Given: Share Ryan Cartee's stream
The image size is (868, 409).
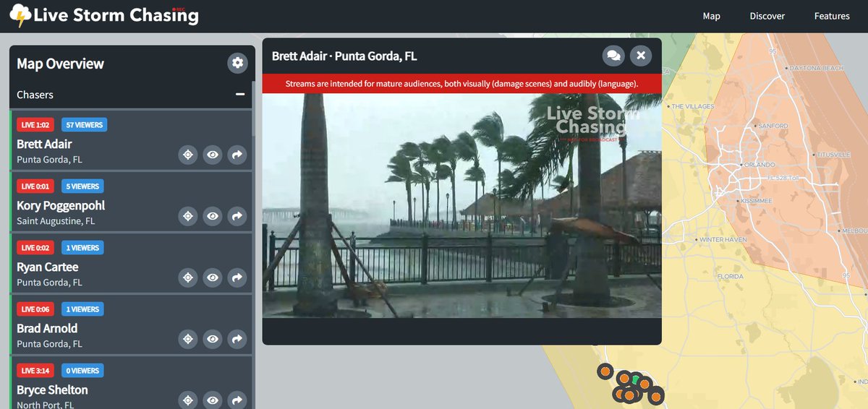Looking at the screenshot, I should [237, 277].
